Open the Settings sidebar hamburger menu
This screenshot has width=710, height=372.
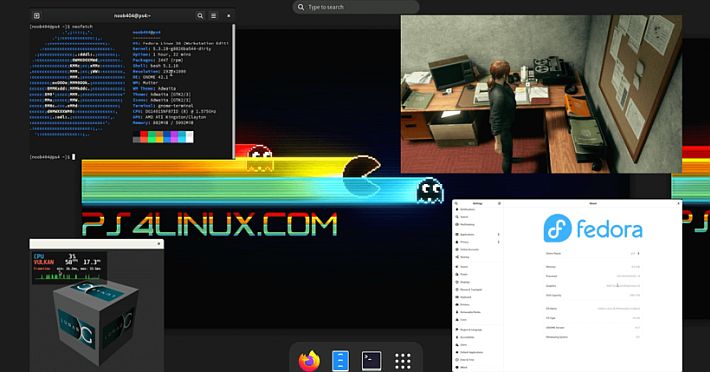pyautogui.click(x=499, y=204)
